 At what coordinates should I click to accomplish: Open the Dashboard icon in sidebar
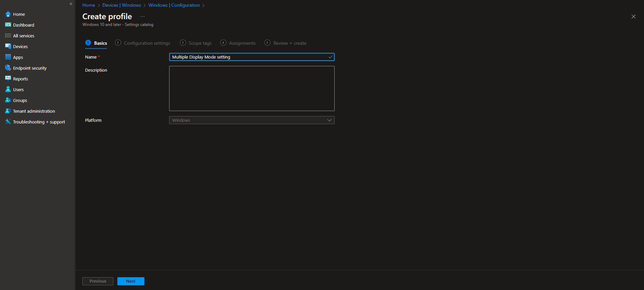pyautogui.click(x=8, y=25)
